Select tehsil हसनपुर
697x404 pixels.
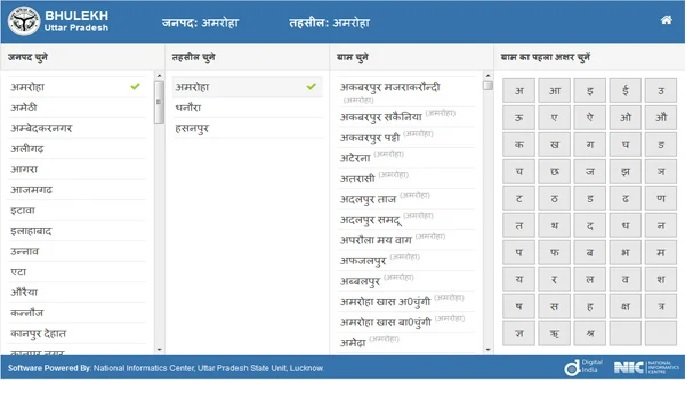247,128
